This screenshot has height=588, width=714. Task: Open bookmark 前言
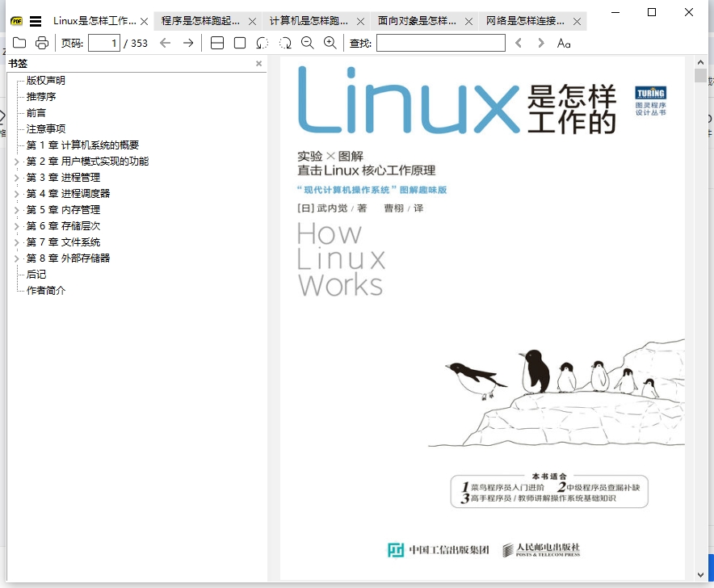(x=36, y=113)
